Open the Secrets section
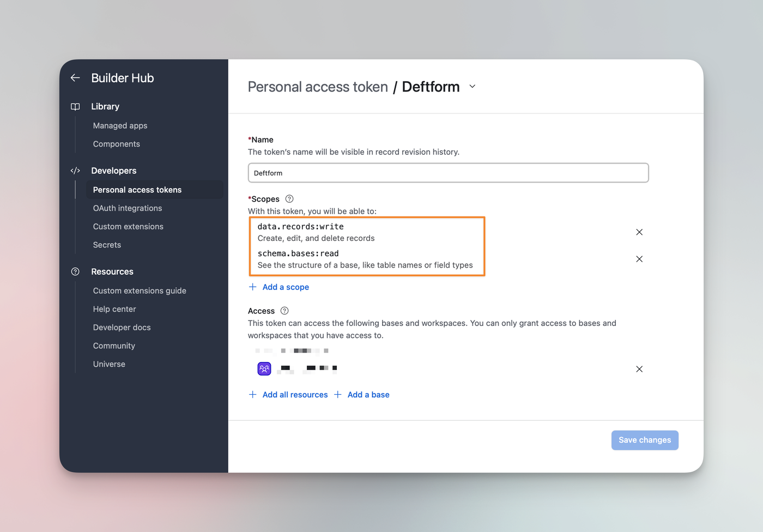 (107, 245)
